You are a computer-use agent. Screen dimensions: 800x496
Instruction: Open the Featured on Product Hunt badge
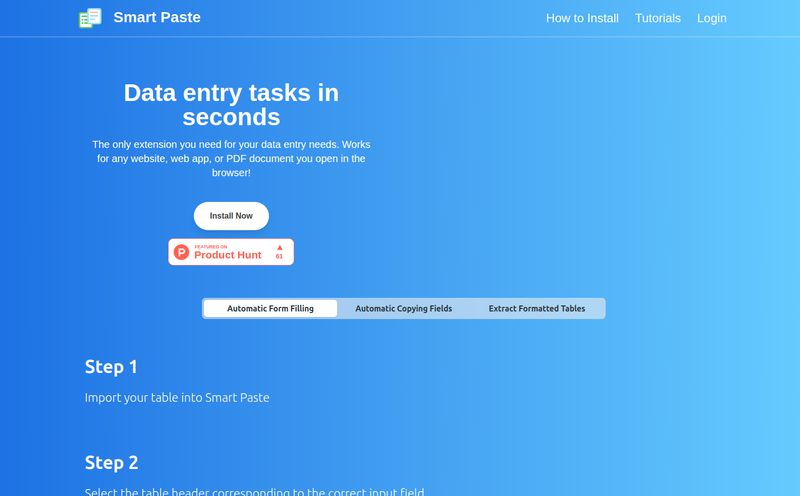231,252
